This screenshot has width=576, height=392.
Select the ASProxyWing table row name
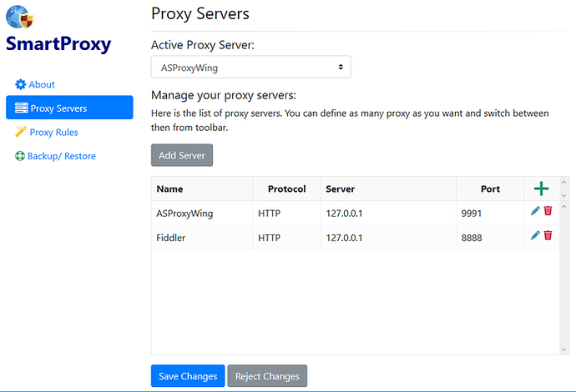(x=184, y=213)
